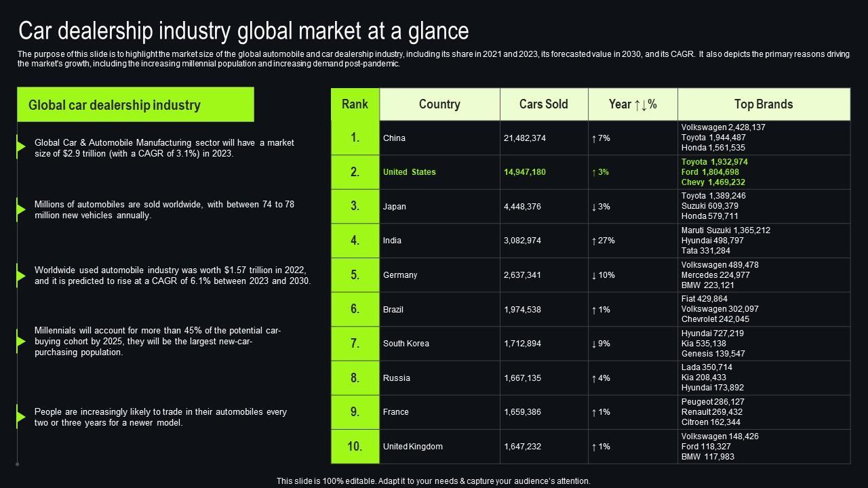Click the United Kingdom cars sold value 1,647,232
Screen dimensions: 868x488
pos(522,447)
